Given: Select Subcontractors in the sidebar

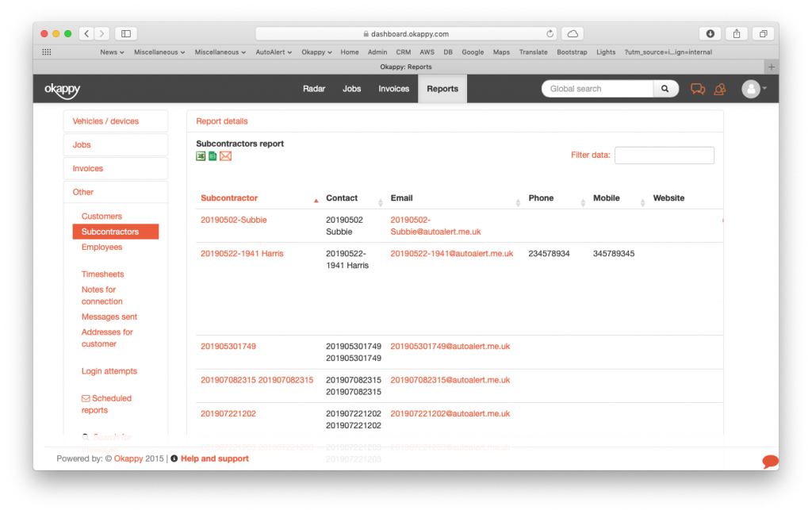Looking at the screenshot, I should [116, 232].
